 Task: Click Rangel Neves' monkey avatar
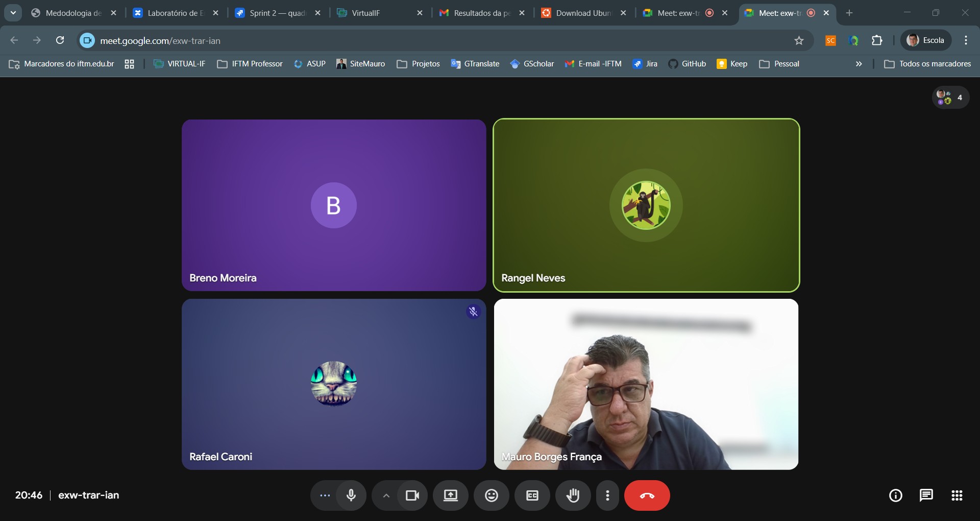[x=646, y=205]
